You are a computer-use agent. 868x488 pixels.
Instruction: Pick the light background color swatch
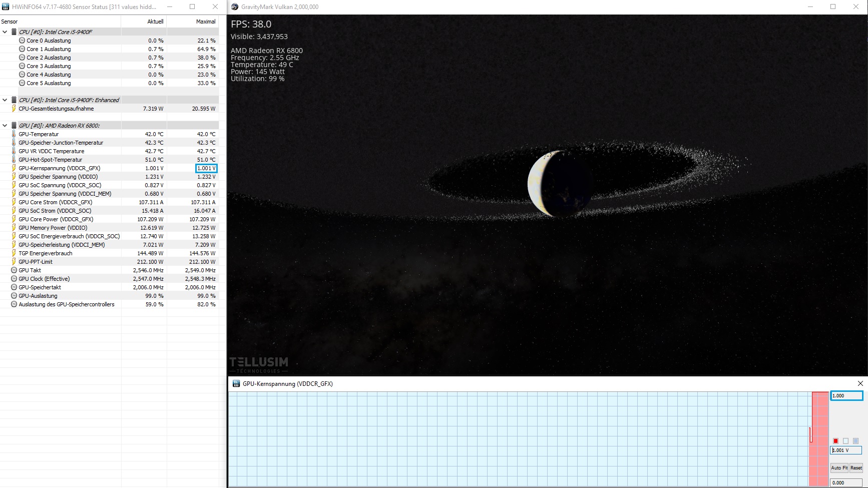(845, 441)
